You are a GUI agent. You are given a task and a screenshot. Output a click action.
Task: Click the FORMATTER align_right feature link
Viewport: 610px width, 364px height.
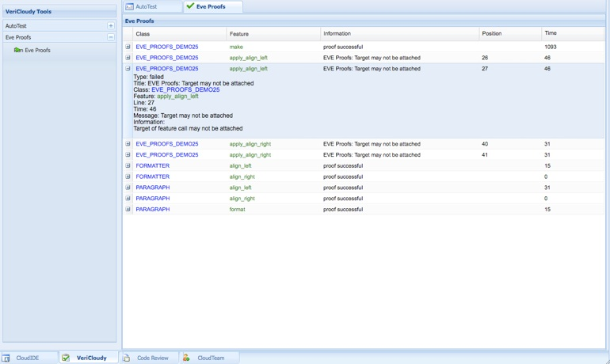point(242,176)
